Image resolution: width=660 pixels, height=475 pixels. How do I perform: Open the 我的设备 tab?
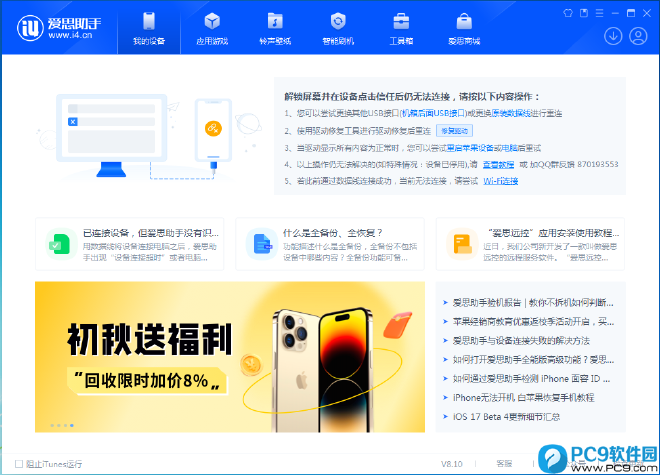tap(149, 28)
